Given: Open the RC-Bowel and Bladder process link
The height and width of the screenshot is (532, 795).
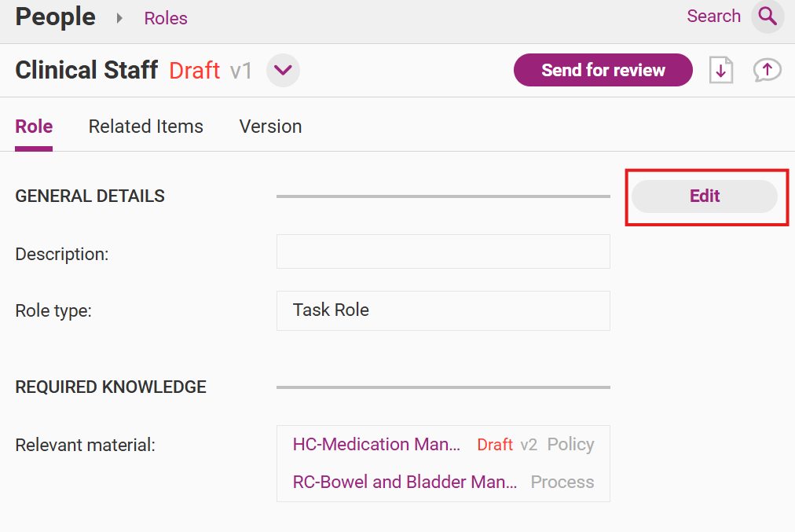Looking at the screenshot, I should point(405,482).
